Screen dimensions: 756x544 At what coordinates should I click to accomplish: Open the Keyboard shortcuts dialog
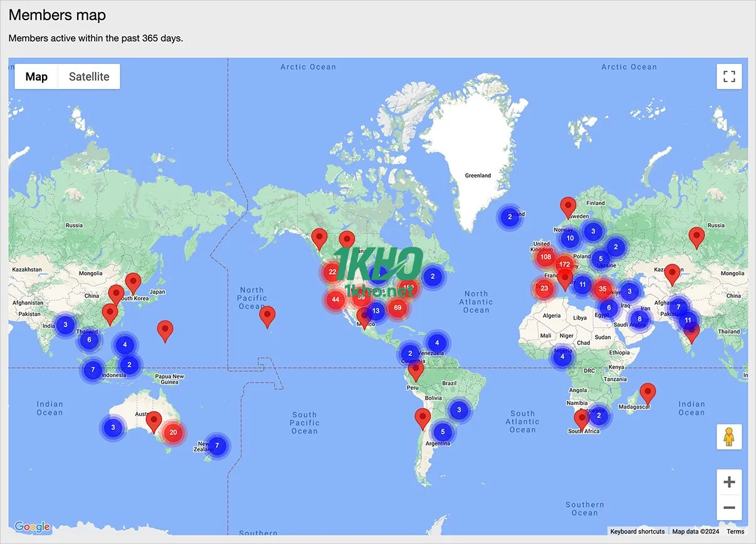(x=638, y=531)
